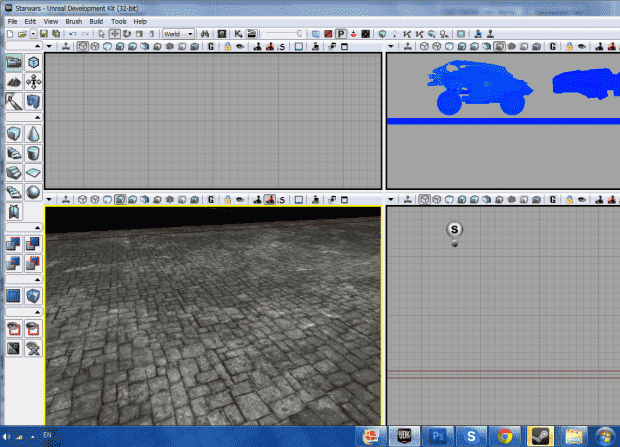Click the camera mode icon
Viewport: 620px width, 447px height.
point(14,62)
